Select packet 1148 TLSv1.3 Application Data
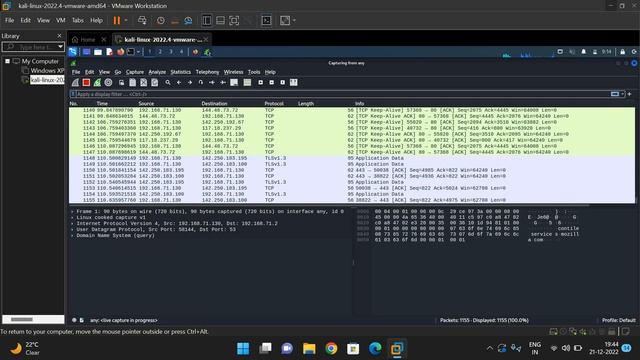 (352, 158)
